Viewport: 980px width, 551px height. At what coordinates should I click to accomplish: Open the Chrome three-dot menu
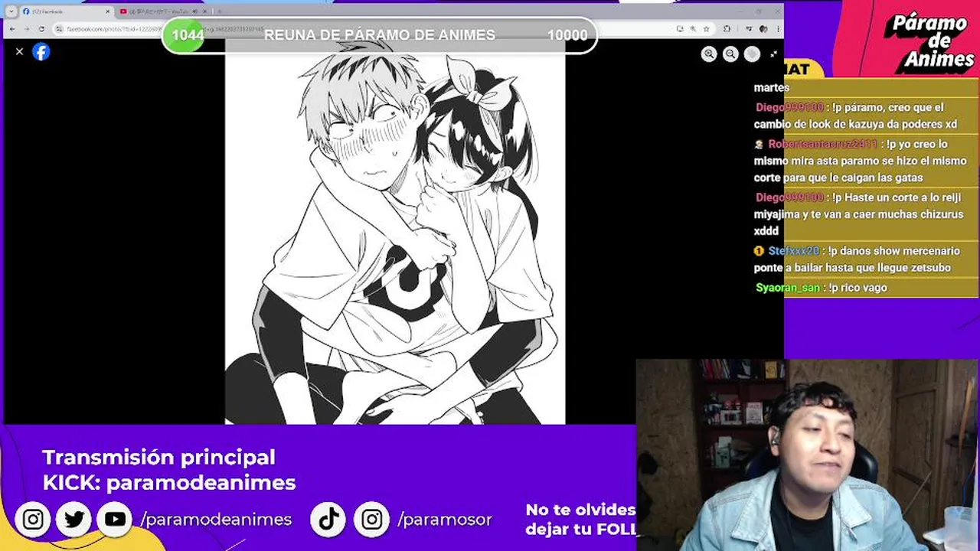(x=778, y=29)
